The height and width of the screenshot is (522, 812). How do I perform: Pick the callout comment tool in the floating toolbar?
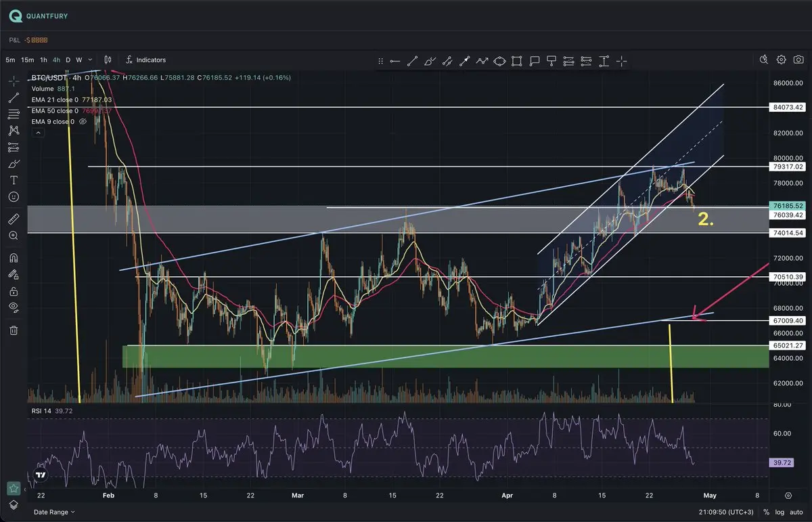[x=535, y=61]
